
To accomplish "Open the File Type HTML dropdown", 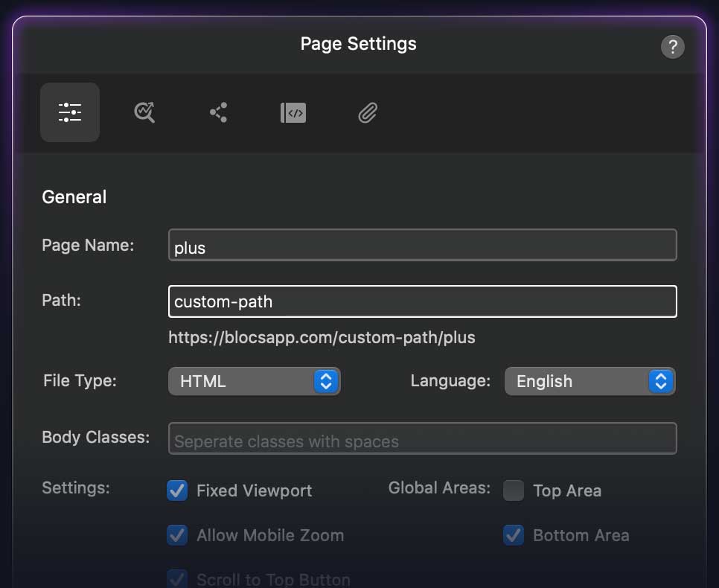I will (x=254, y=381).
